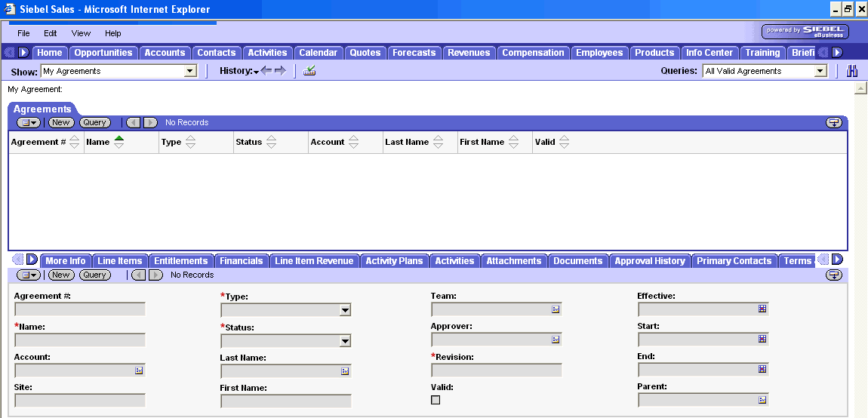This screenshot has height=418, width=868.
Task: Open the Documents view tab
Action: (578, 261)
